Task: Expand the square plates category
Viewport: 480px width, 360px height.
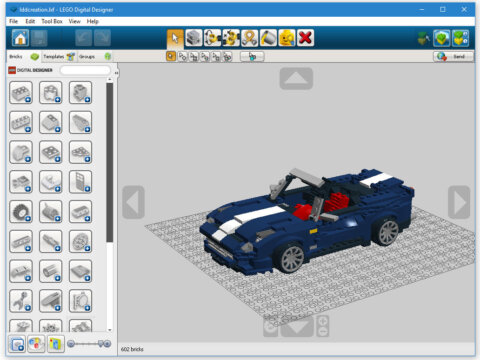Action: (x=51, y=152)
